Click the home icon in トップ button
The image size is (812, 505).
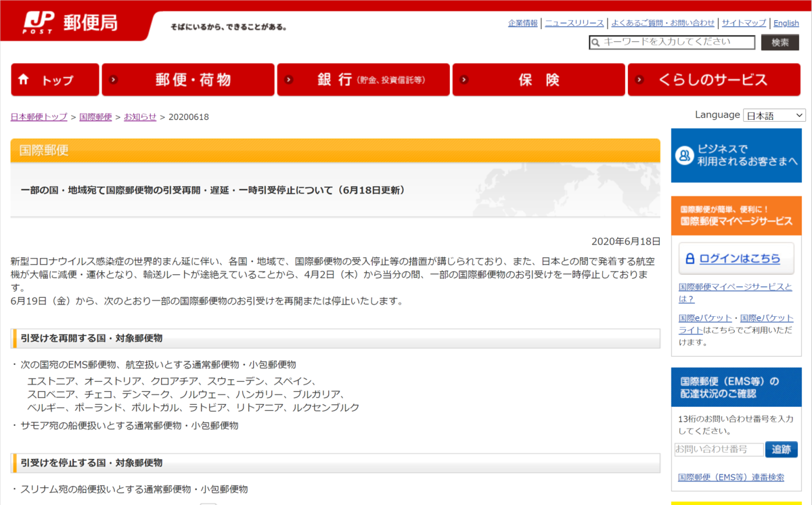click(x=24, y=80)
